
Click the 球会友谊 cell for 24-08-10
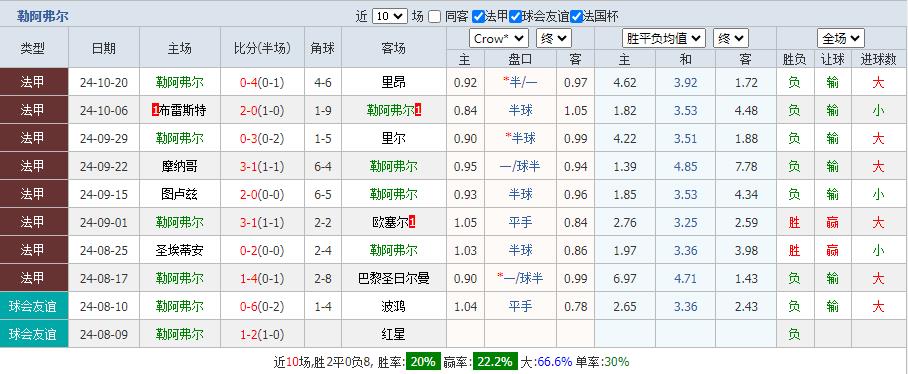(34, 306)
